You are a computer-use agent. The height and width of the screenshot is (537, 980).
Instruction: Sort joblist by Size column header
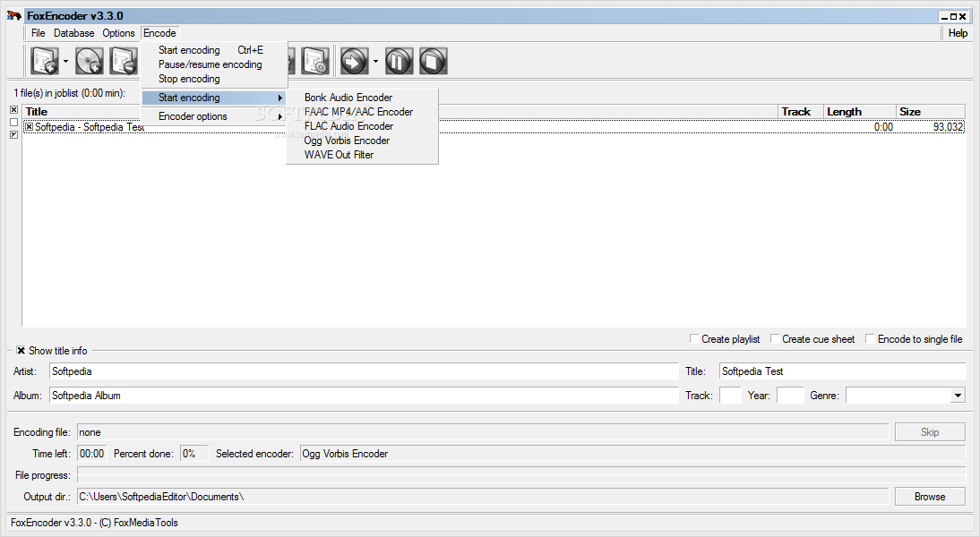pyautogui.click(x=930, y=112)
